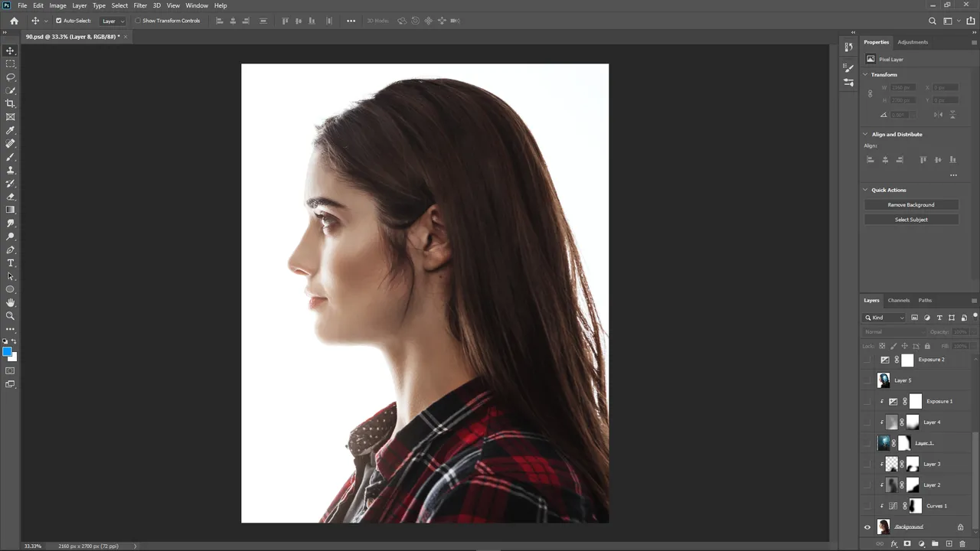
Task: Select the Gradient tool
Action: (10, 210)
